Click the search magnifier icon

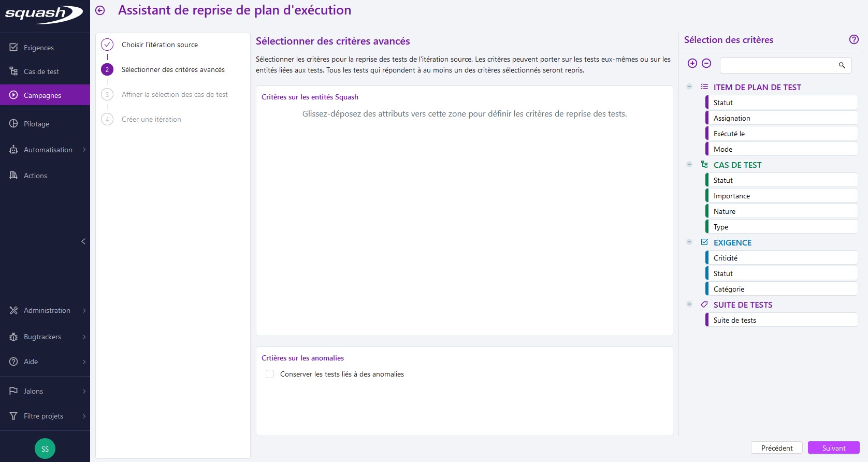(x=842, y=65)
